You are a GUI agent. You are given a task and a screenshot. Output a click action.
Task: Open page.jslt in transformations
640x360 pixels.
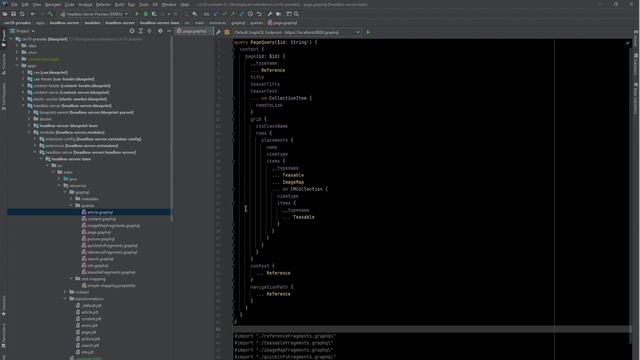[86, 332]
